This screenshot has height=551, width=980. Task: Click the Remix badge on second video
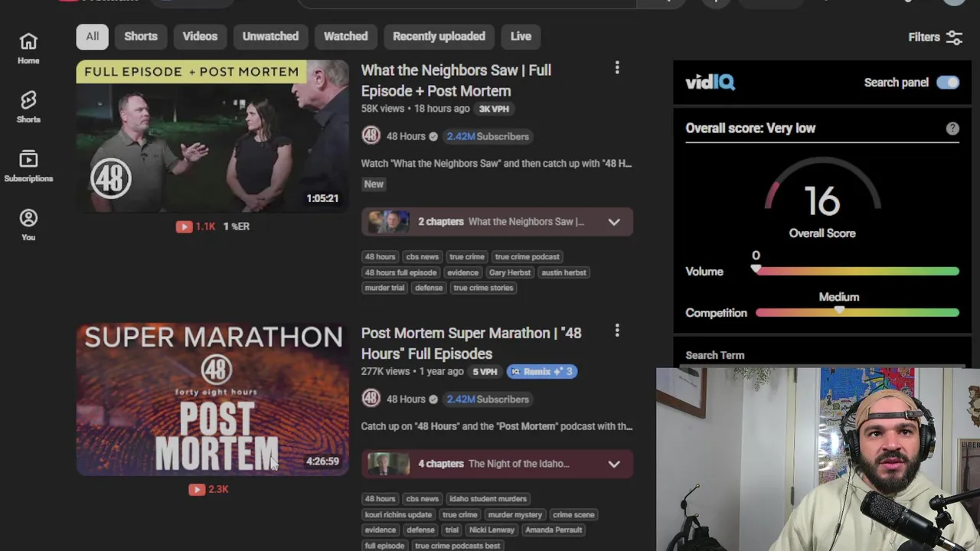542,371
